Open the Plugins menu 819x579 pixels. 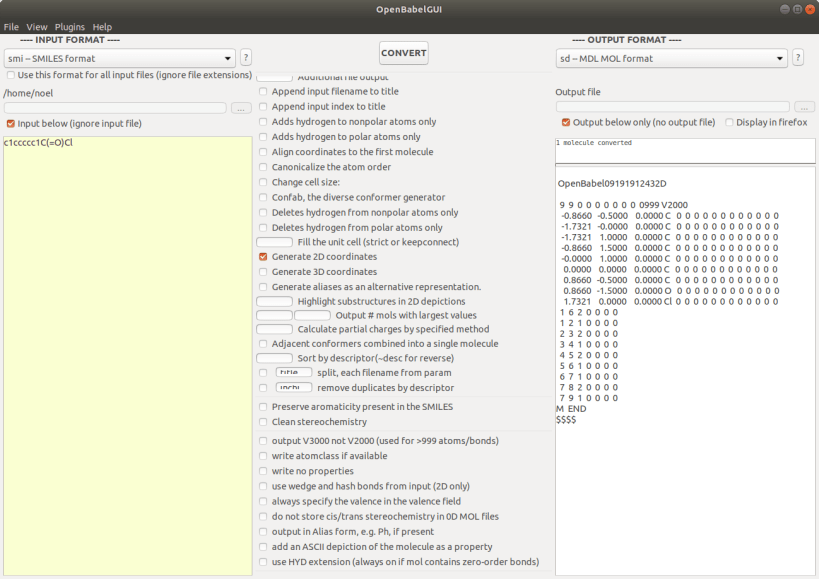coord(69,27)
